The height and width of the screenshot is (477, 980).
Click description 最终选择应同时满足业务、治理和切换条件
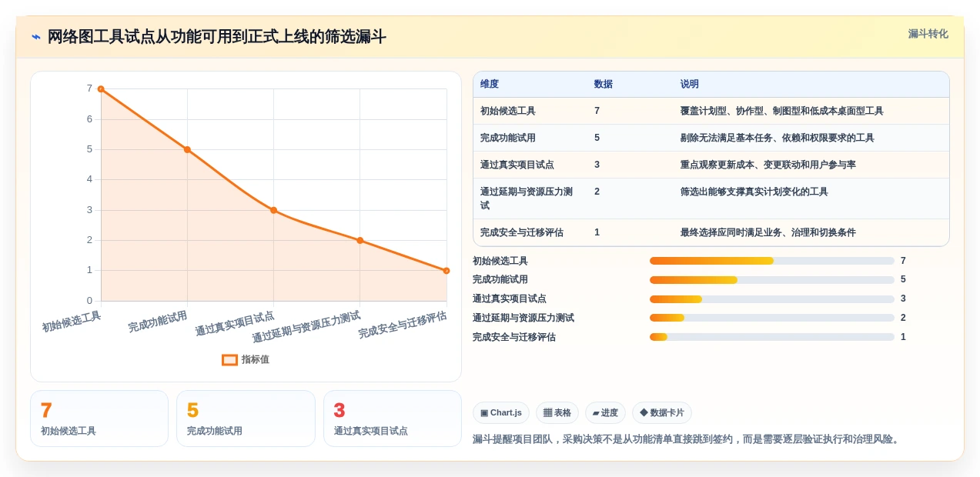[768, 232]
